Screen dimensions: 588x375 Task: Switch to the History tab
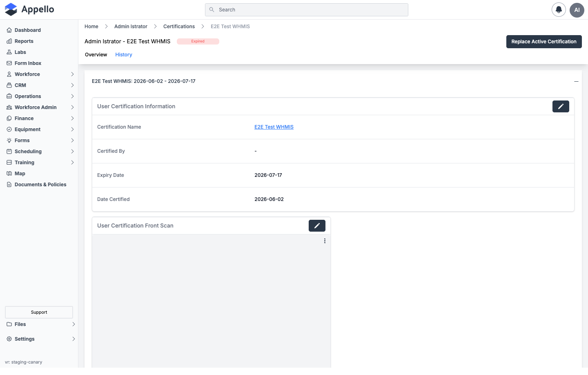[124, 55]
